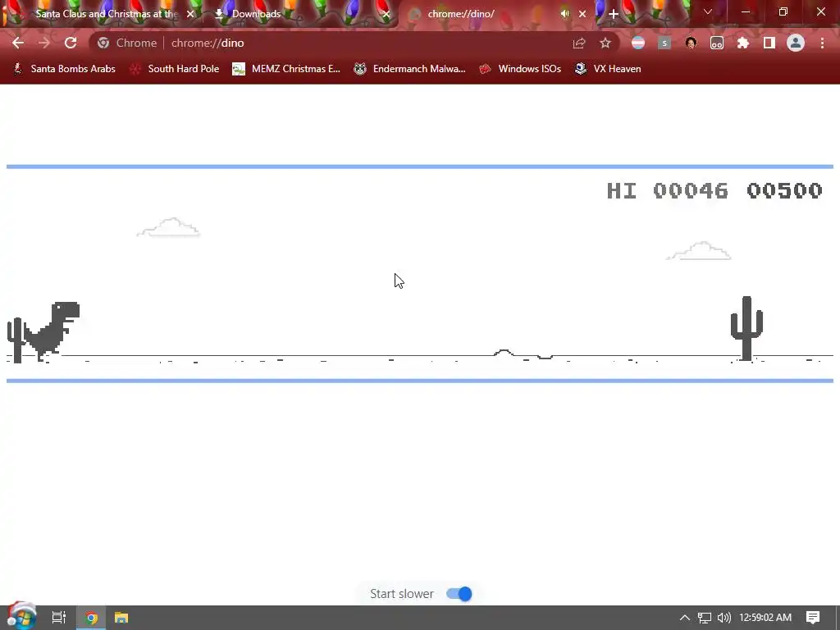Open the Extensions puzzle piece menu
Screen dimensions: 840x630
[743, 43]
